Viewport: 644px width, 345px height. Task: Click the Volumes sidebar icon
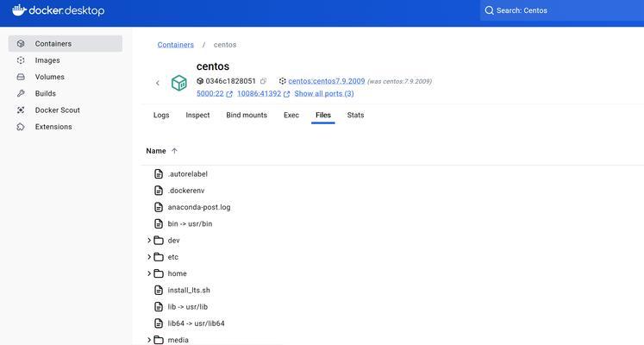pyautogui.click(x=21, y=77)
